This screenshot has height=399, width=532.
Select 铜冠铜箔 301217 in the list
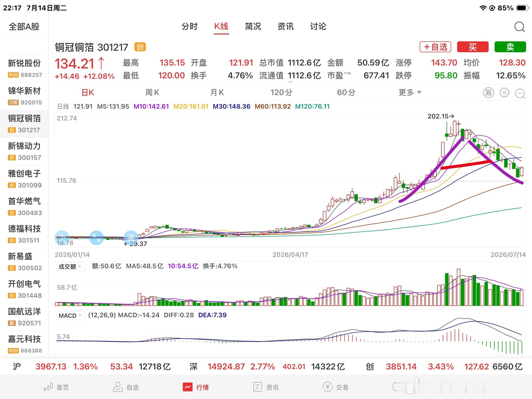(24, 124)
